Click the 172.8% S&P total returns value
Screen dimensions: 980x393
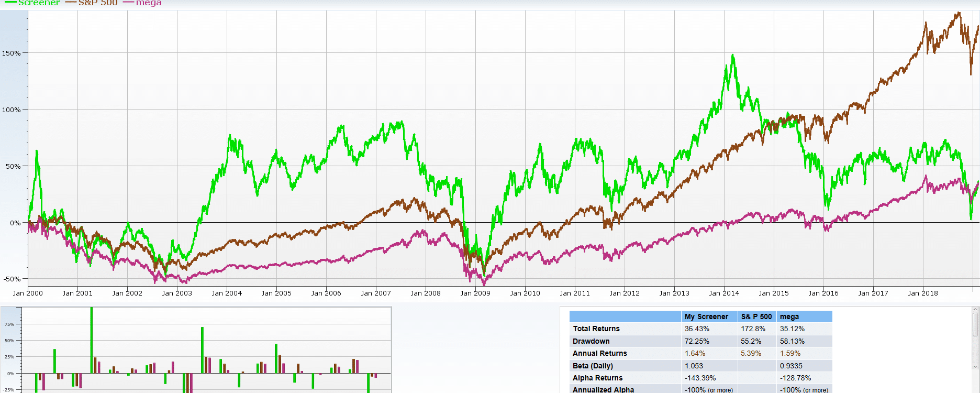[753, 329]
